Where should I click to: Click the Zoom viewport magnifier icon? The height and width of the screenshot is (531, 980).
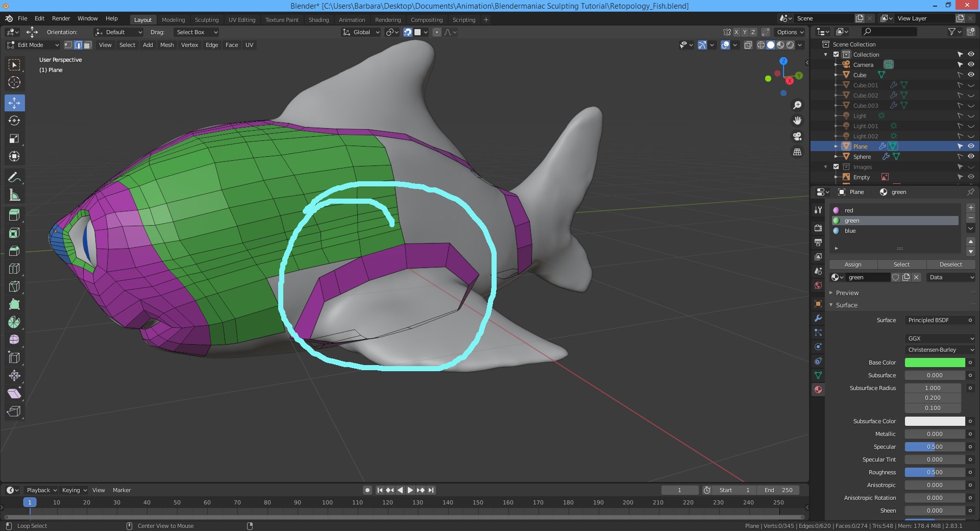click(x=797, y=105)
